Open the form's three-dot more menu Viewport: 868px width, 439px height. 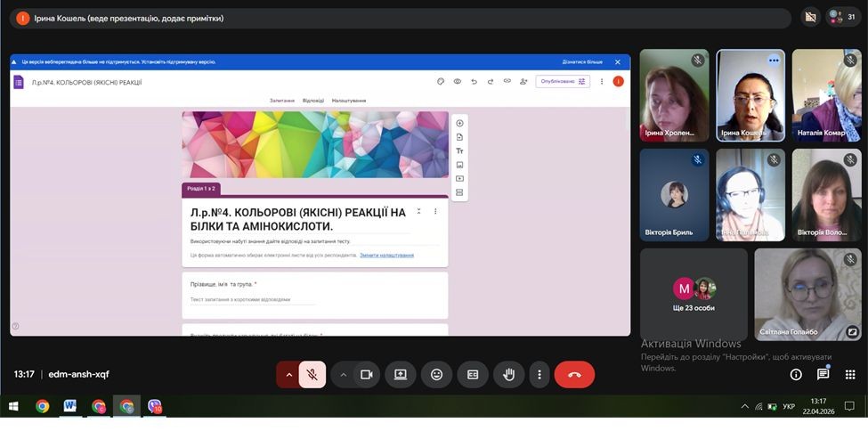pos(602,81)
